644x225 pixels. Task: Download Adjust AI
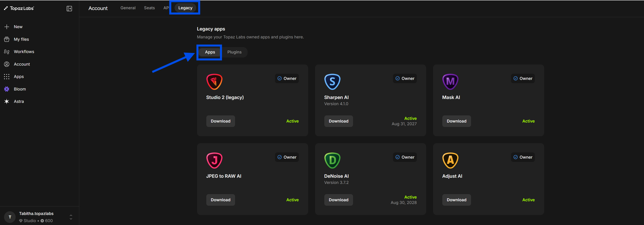pos(457,200)
